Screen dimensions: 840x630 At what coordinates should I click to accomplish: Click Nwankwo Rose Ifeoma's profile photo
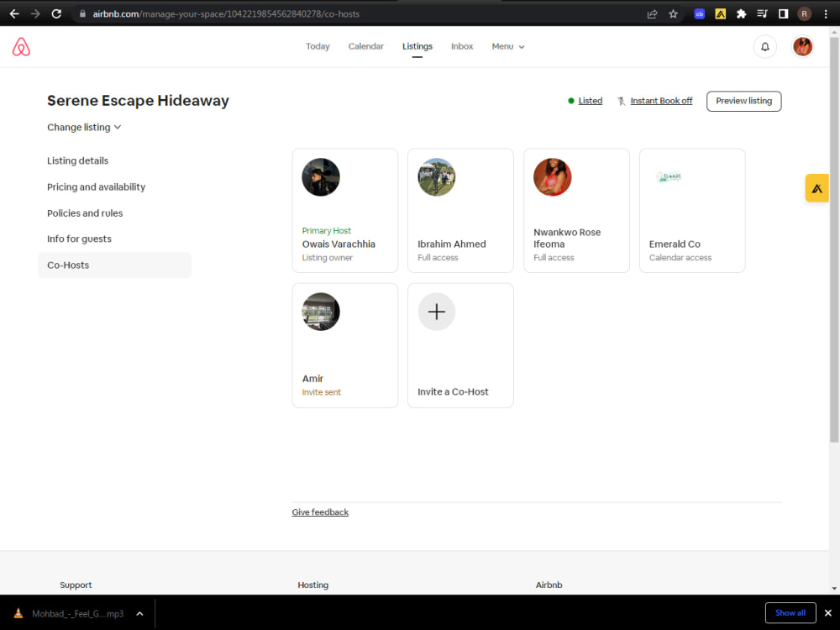552,176
